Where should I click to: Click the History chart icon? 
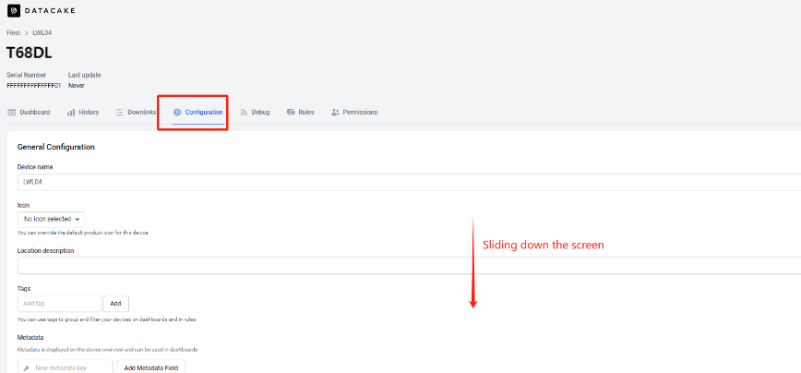click(71, 112)
